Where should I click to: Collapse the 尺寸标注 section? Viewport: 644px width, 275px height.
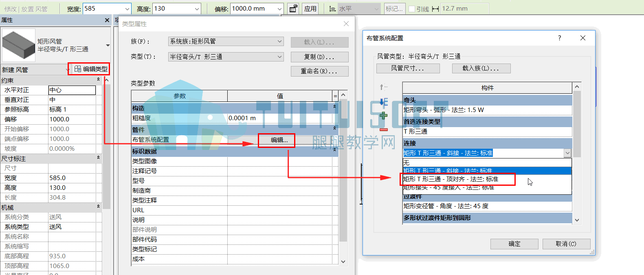pos(98,158)
